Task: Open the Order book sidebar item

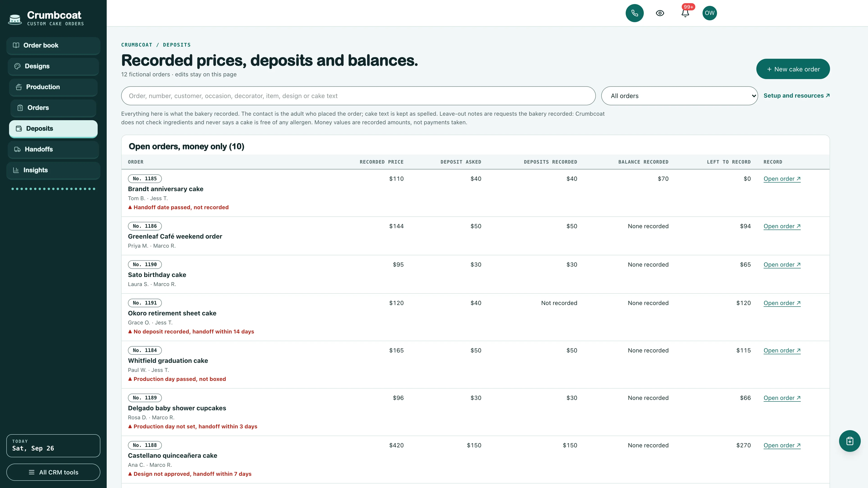Action: coord(53,45)
